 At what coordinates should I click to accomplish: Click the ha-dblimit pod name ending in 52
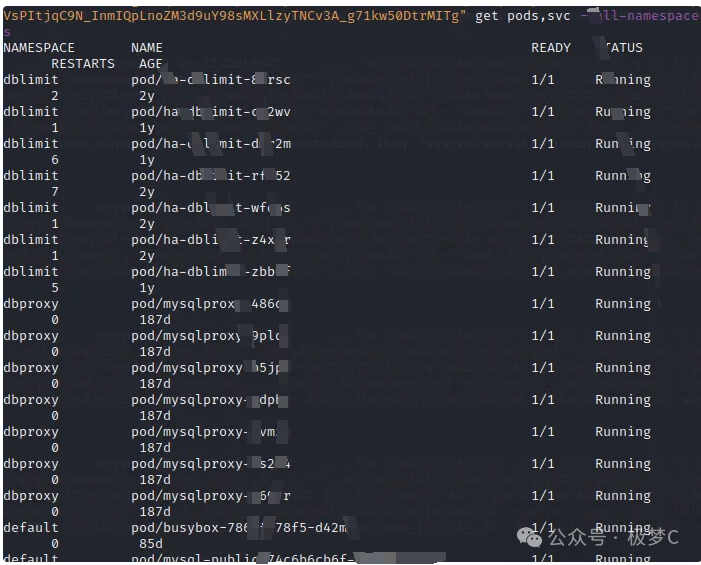coord(211,176)
